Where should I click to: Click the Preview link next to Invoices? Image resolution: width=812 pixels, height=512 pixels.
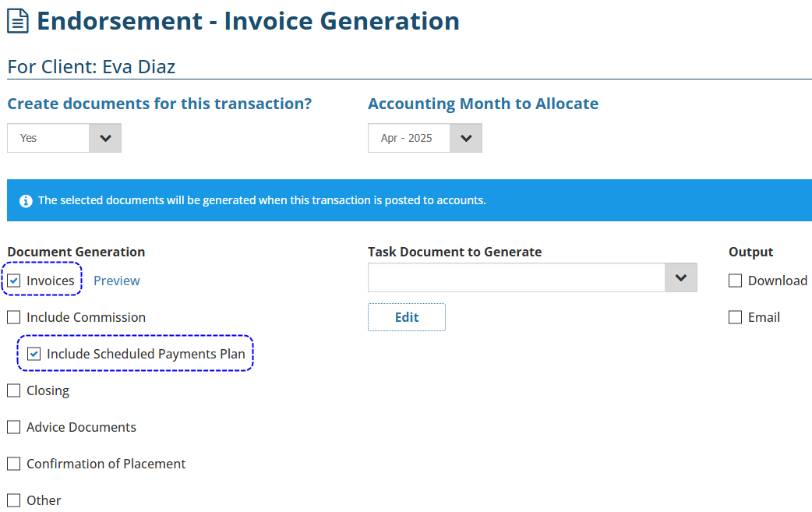[117, 281]
